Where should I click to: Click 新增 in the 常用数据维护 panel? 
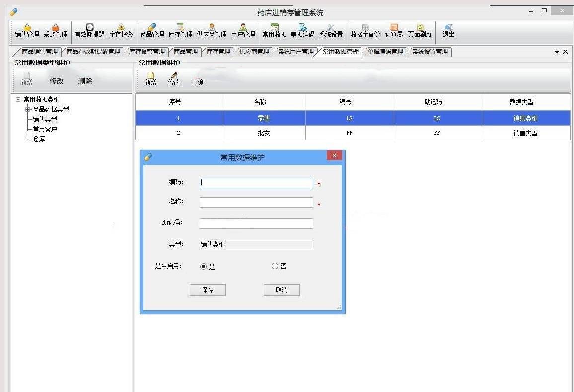pyautogui.click(x=150, y=79)
